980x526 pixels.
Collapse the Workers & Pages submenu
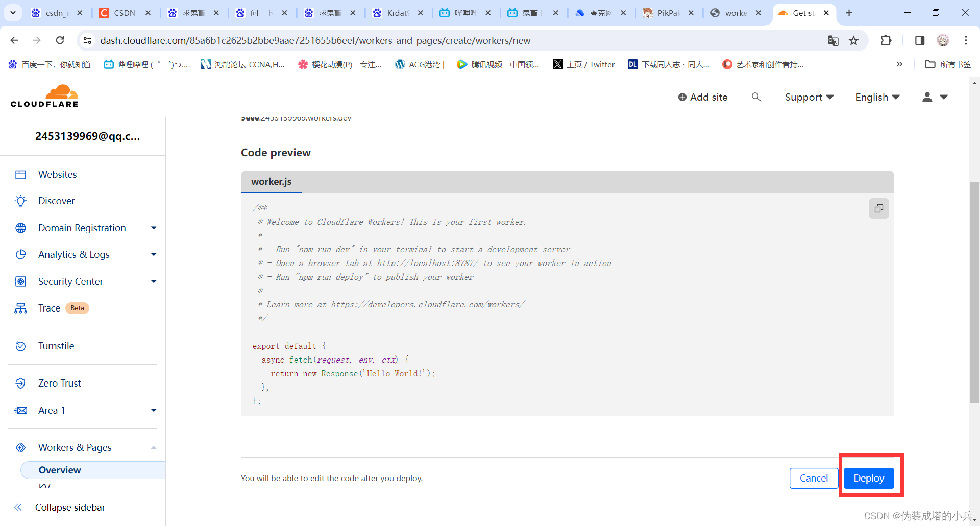tap(154, 448)
